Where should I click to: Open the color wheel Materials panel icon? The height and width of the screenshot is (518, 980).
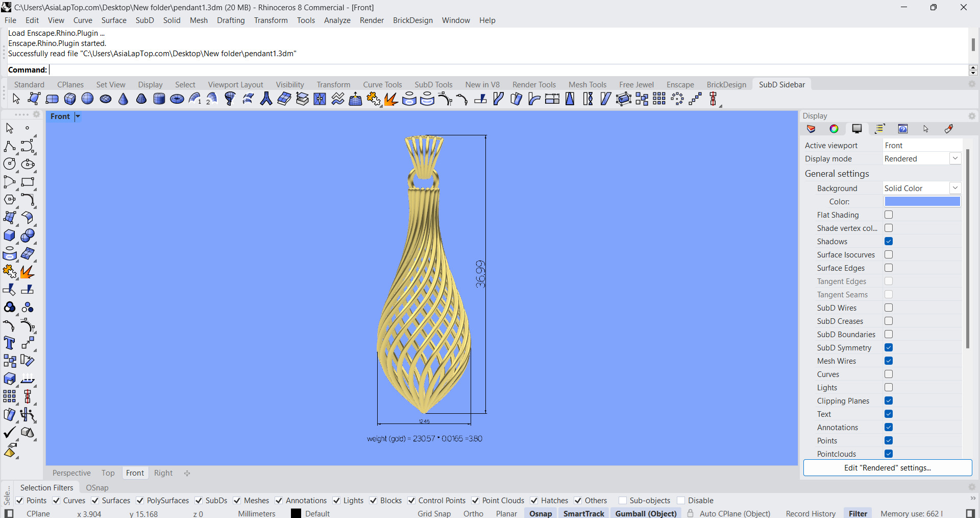click(834, 129)
